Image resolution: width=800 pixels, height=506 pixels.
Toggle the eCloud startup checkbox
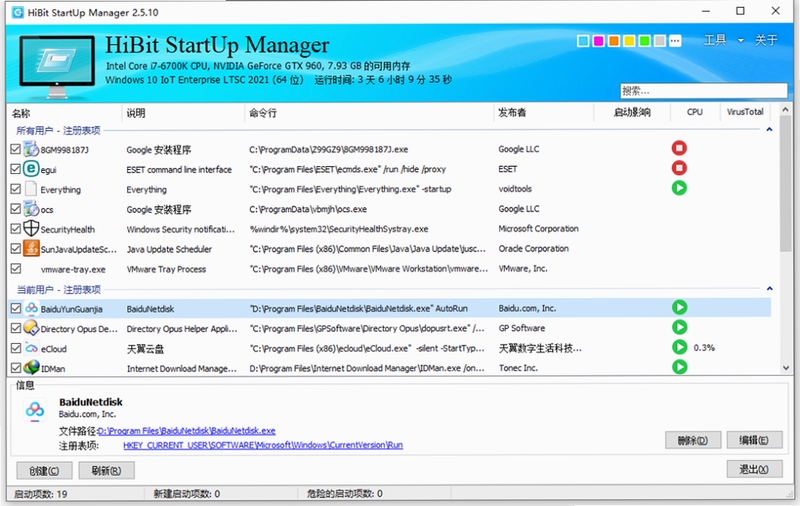click(x=15, y=348)
